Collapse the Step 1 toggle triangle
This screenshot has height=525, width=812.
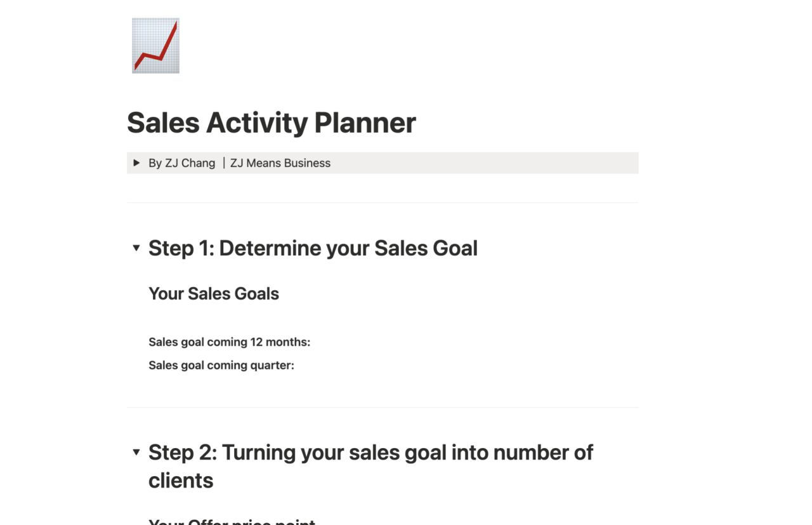pyautogui.click(x=136, y=248)
